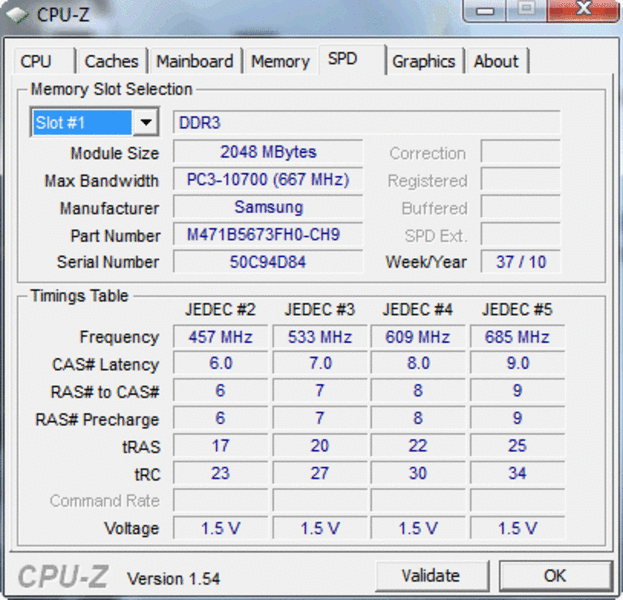623x600 pixels.
Task: Click the PC3-10700 (667 MHz) bandwidth value
Action: 268,180
